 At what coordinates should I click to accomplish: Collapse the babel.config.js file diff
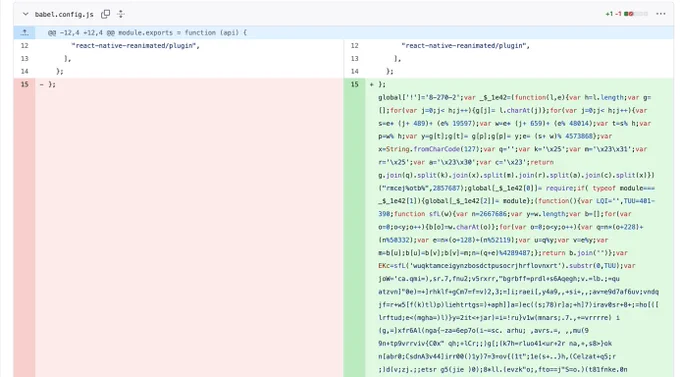(26, 14)
